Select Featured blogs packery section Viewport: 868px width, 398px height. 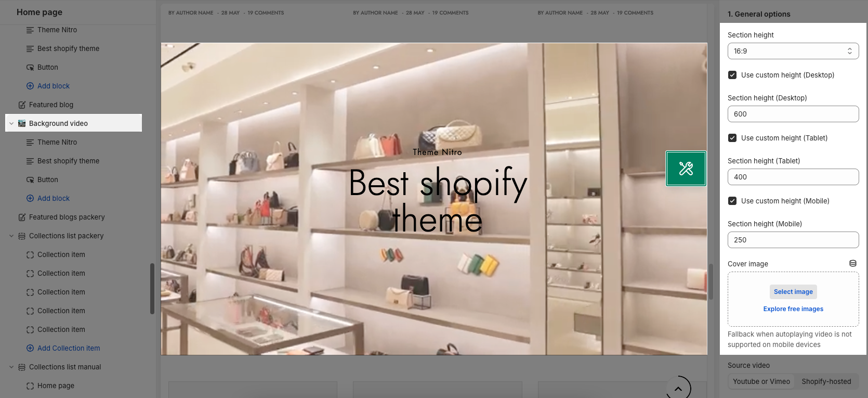click(67, 217)
